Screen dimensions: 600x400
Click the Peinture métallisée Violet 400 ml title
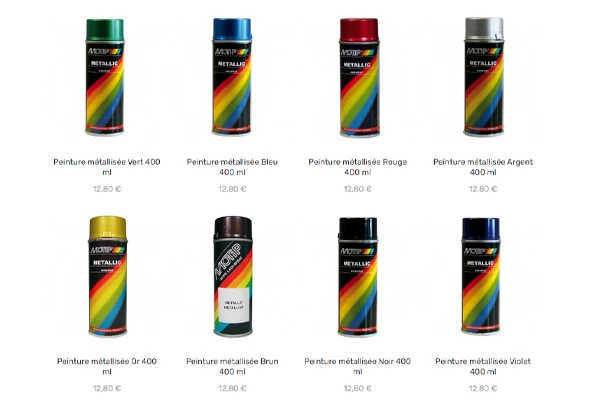coord(483,366)
